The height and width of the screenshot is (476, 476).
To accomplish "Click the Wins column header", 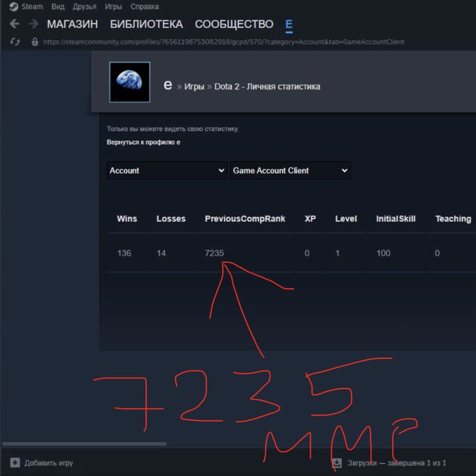I will click(127, 218).
